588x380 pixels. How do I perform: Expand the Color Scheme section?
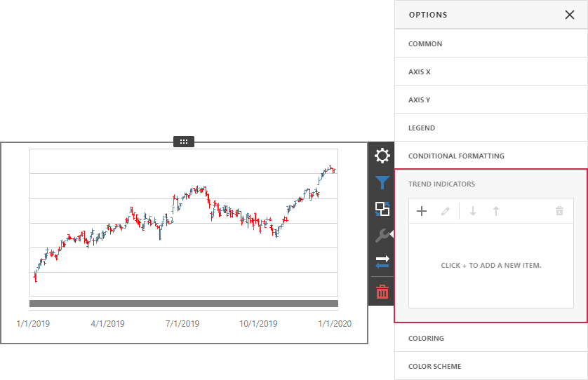point(491,366)
